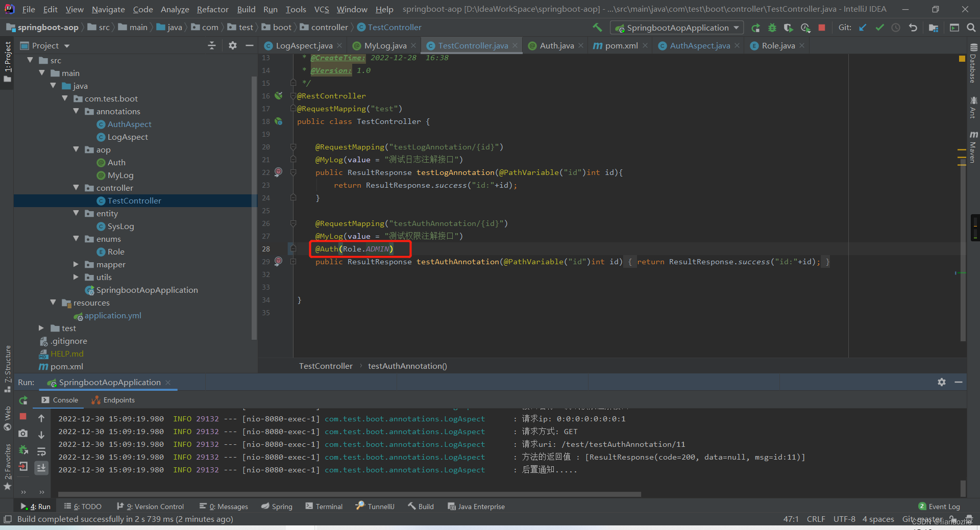Click the Build project hammer icon
This screenshot has width=980, height=530.
click(x=597, y=28)
